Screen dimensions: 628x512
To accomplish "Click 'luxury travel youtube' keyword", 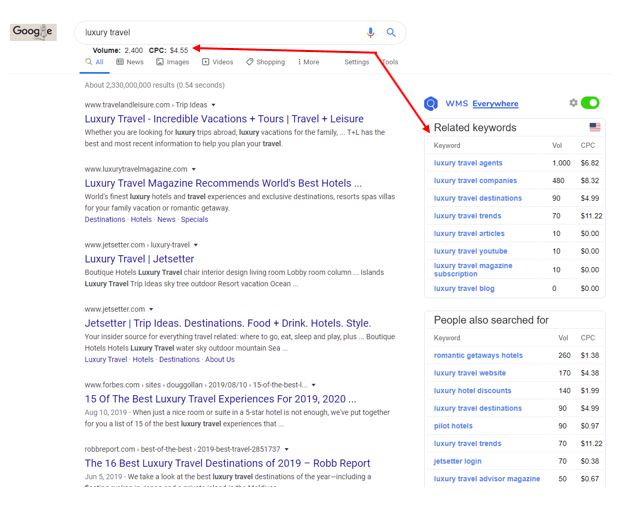I will coord(470,251).
